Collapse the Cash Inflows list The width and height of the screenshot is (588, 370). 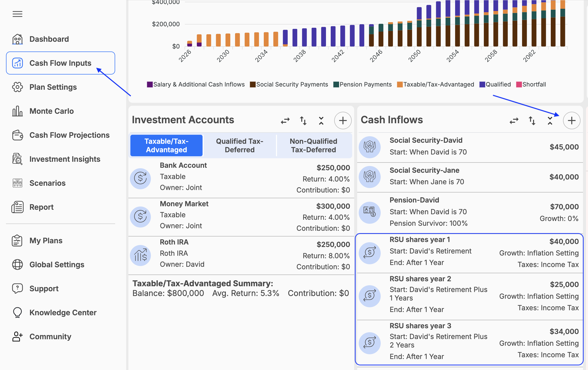point(550,121)
